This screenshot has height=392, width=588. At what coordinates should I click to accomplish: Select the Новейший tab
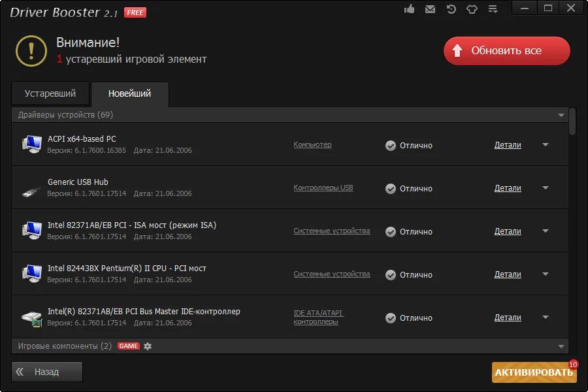click(130, 94)
